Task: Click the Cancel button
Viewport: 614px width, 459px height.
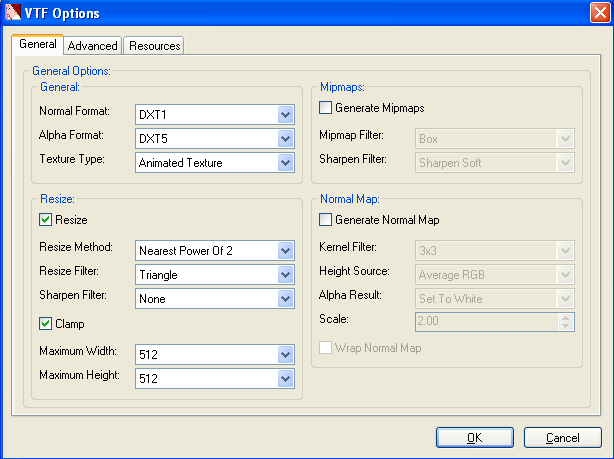Action: tap(562, 437)
